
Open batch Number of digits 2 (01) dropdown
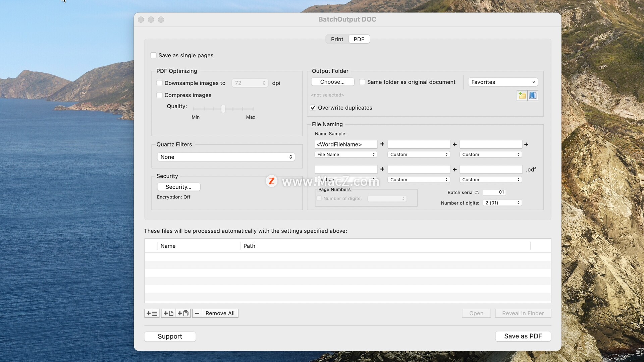point(502,203)
